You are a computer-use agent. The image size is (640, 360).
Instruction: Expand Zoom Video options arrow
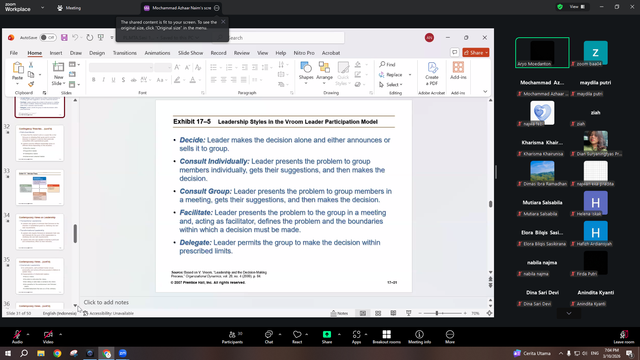[60, 334]
